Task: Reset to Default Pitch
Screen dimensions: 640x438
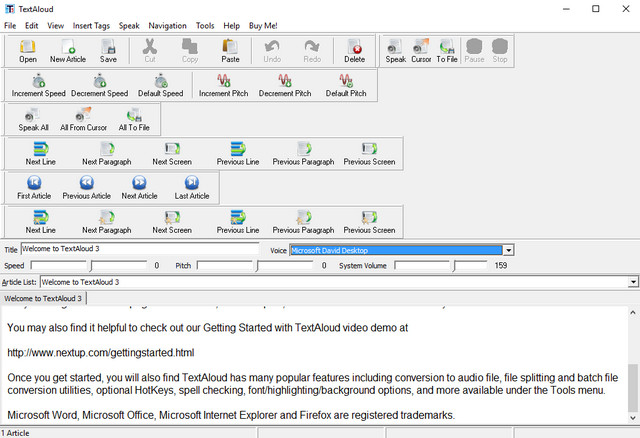Action: point(346,85)
